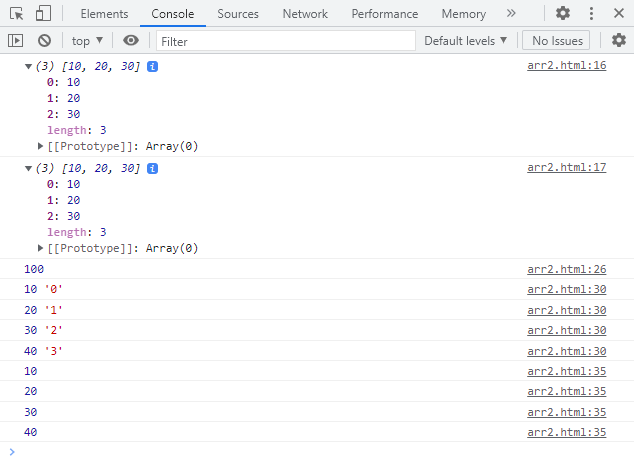Screen dimensions: 634x464
Task: Select the log line 10 '0'
Action: coord(43,289)
